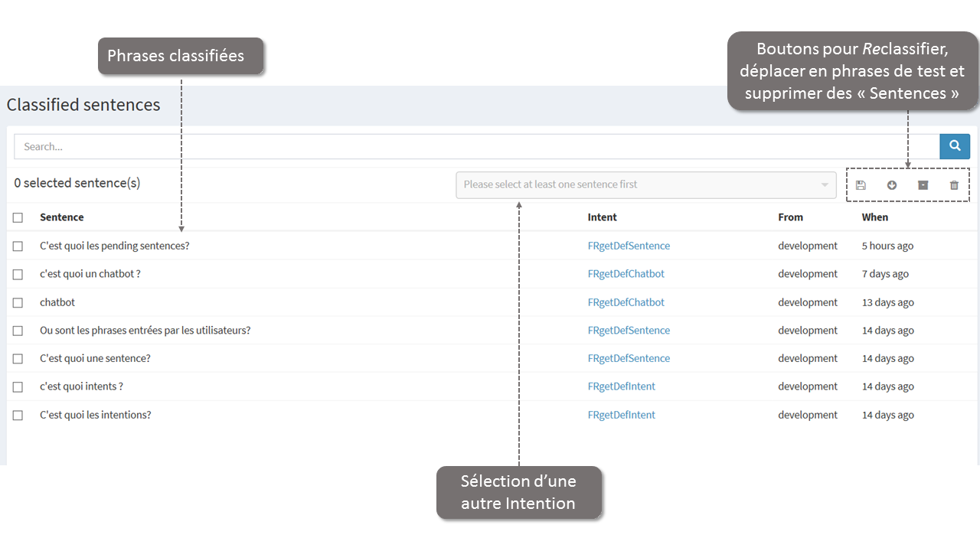Check the box for 'c'est quoi intents ?'
980x551 pixels.
pyautogui.click(x=18, y=386)
